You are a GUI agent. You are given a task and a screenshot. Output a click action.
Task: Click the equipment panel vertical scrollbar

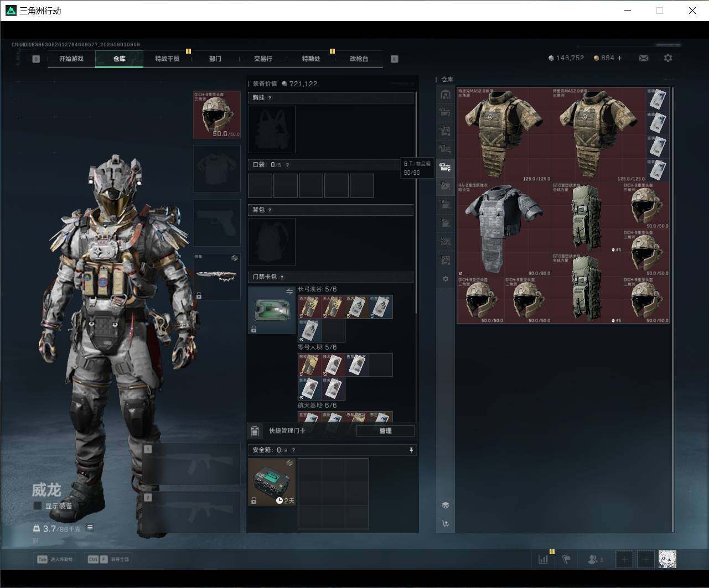(416, 204)
